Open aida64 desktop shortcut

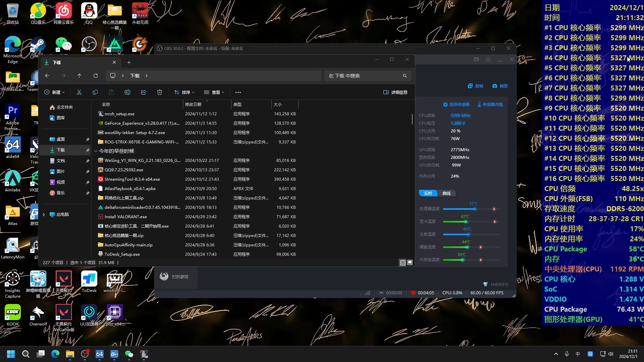pos(13,148)
